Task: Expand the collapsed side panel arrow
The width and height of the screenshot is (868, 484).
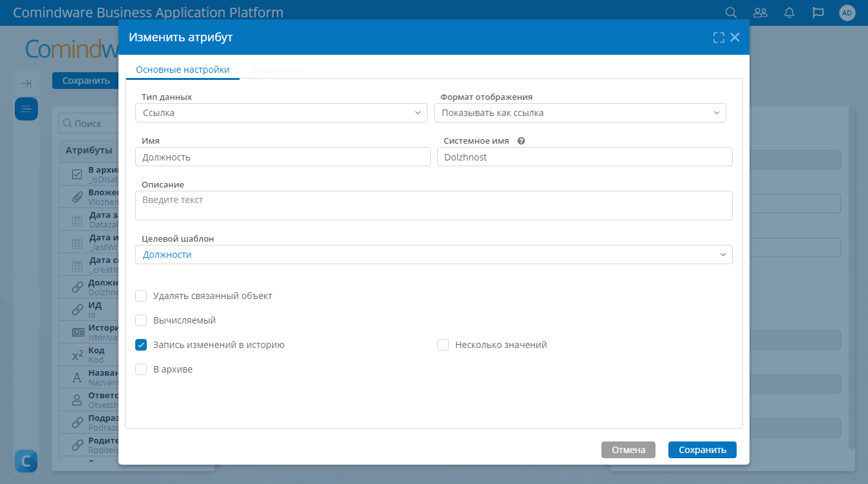Action: (26, 83)
